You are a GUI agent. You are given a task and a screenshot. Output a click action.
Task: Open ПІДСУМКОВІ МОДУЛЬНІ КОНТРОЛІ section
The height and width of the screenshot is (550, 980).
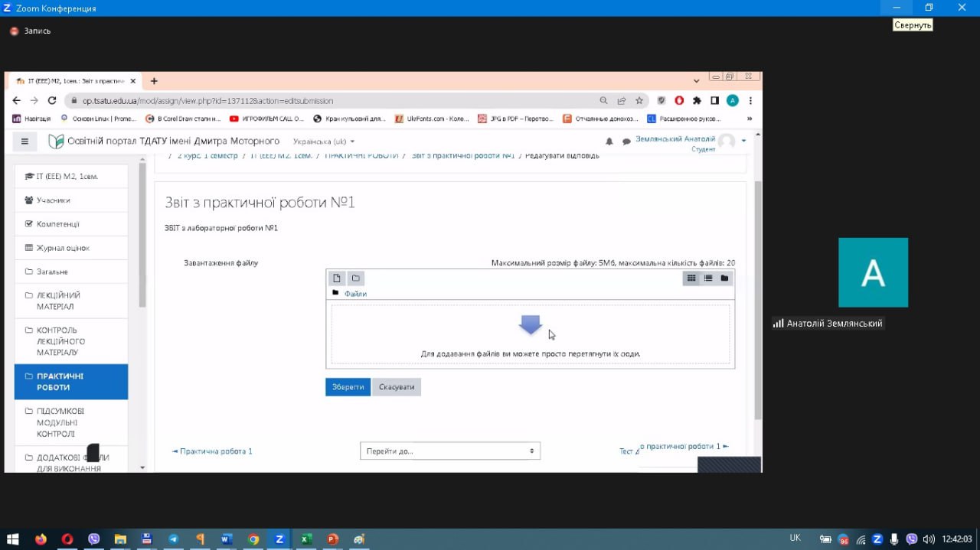(71, 422)
